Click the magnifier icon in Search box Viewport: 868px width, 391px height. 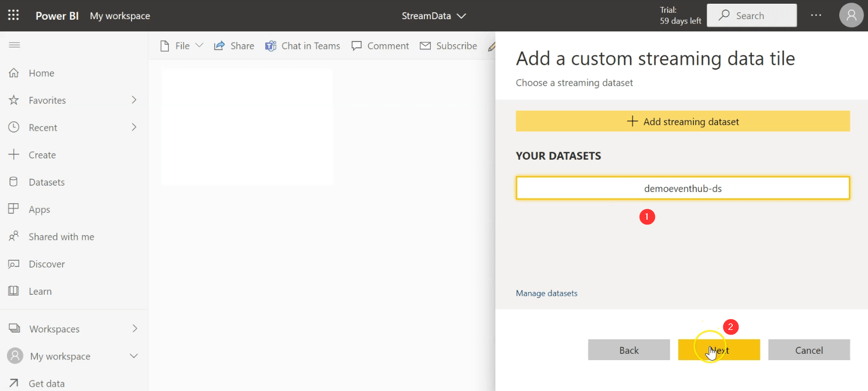[x=724, y=15]
